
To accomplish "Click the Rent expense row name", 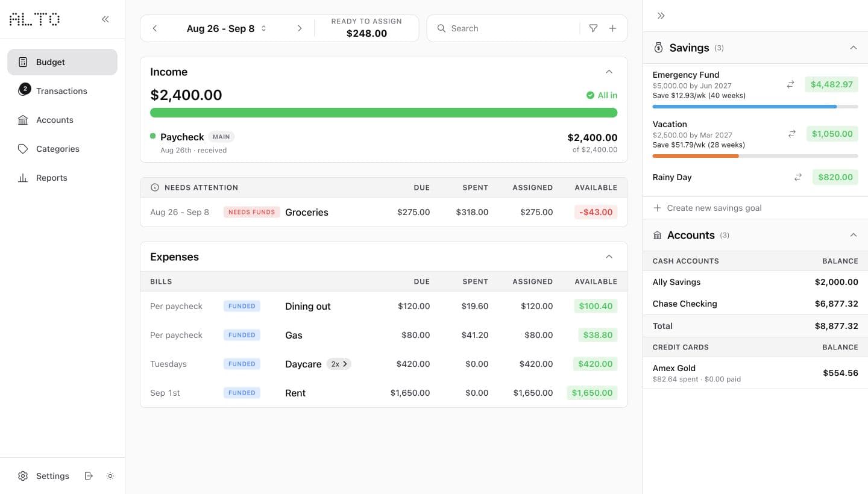I will coord(295,393).
